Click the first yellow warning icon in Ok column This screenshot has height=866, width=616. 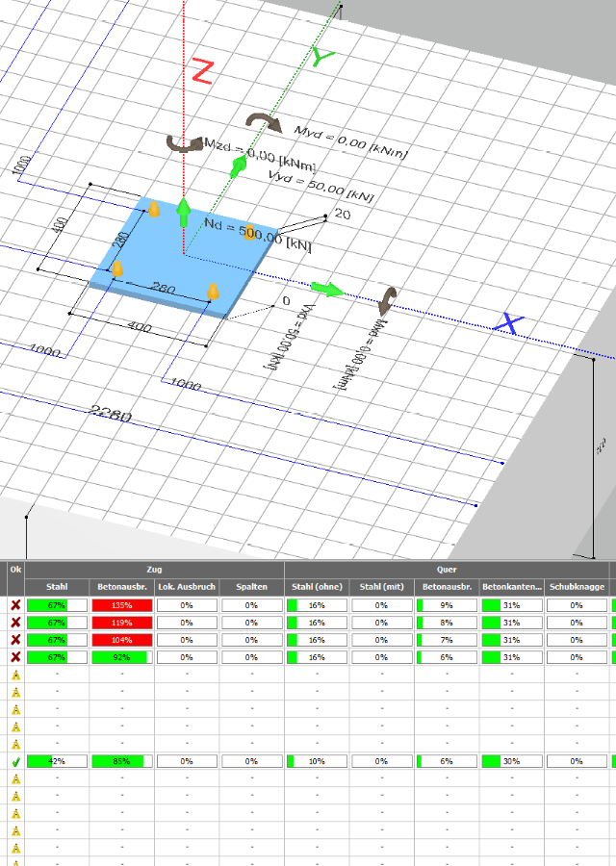pyautogui.click(x=14, y=675)
